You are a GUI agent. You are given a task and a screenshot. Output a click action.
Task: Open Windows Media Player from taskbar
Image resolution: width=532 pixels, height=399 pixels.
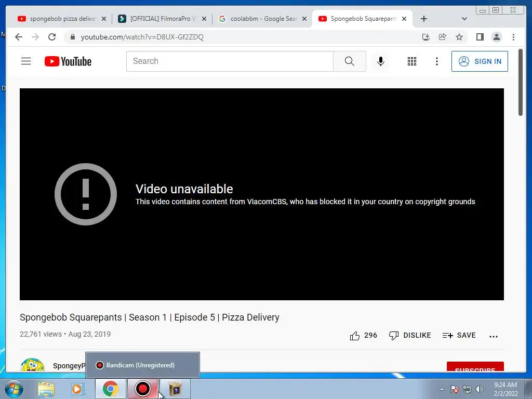pos(77,389)
